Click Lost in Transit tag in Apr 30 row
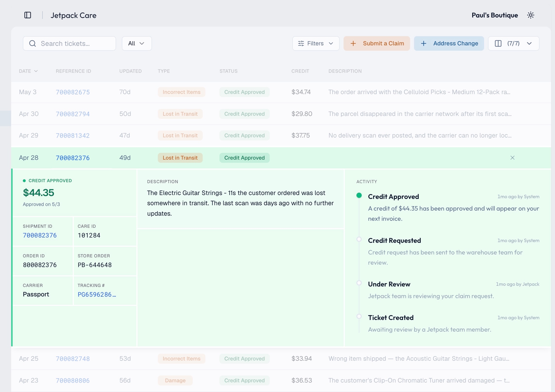Screen dimensions: 555x392 180,114
